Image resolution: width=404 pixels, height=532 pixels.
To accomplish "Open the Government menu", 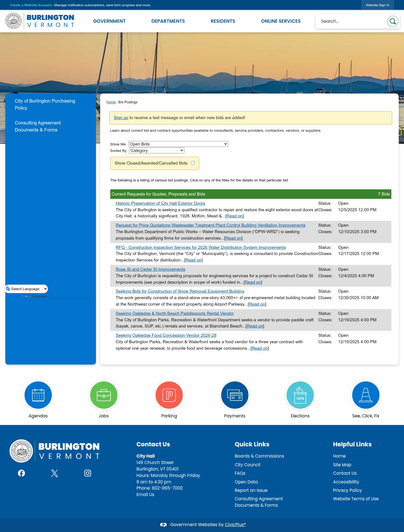I will click(109, 21).
